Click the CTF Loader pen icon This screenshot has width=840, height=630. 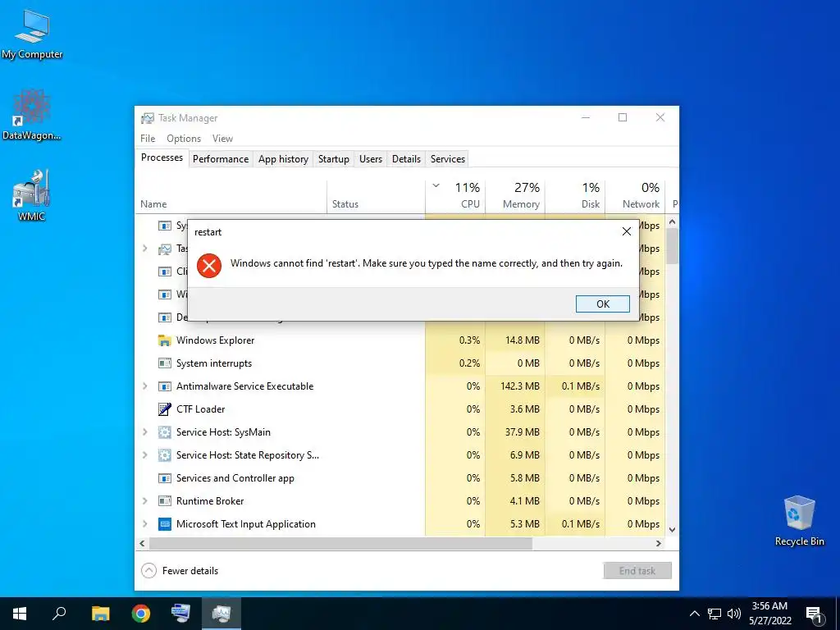(164, 409)
